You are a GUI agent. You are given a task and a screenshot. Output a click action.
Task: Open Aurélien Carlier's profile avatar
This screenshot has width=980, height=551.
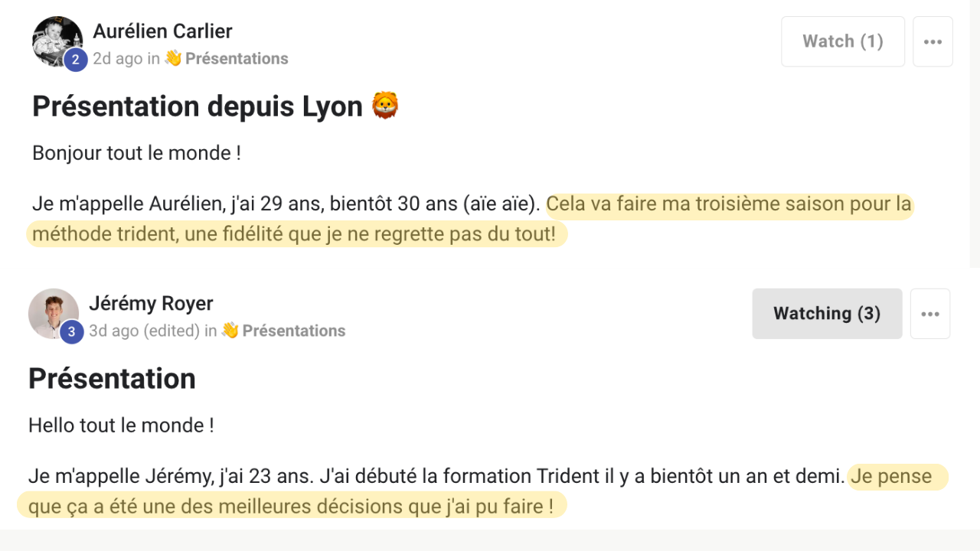tap(57, 41)
